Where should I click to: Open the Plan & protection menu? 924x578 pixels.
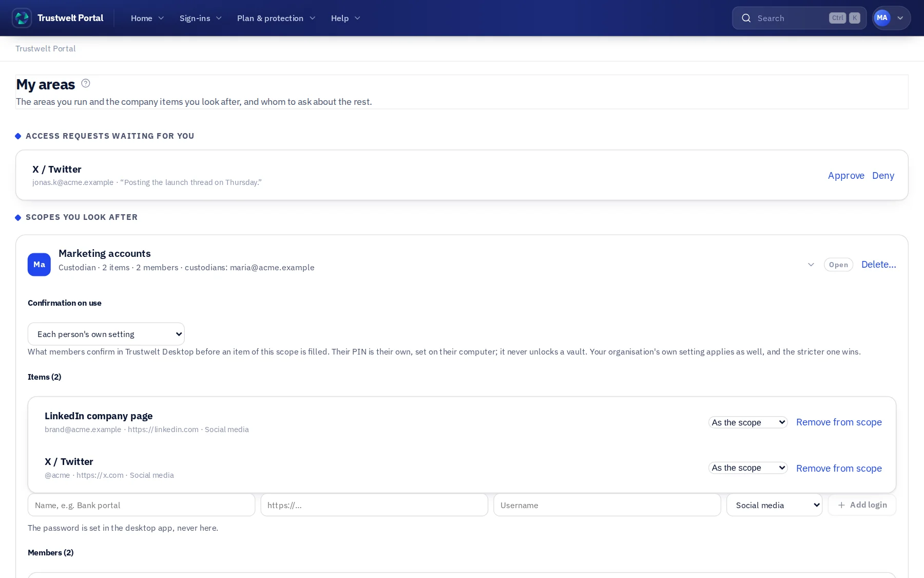coord(276,18)
